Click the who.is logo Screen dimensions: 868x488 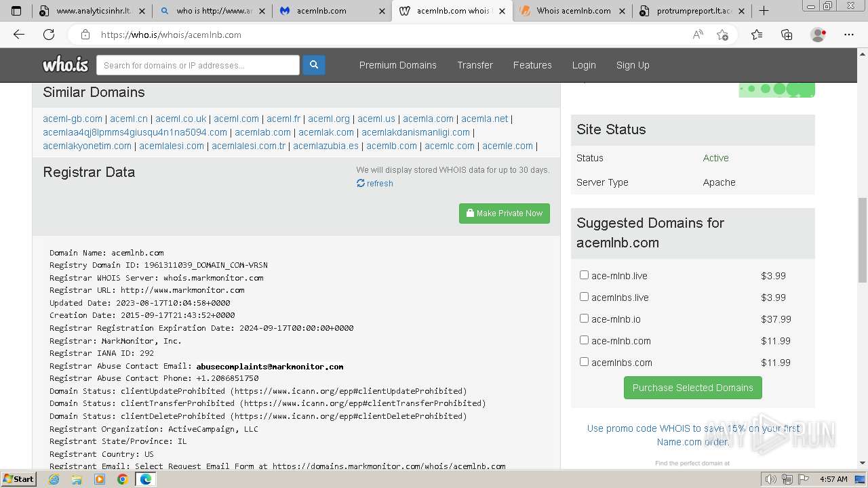tap(65, 65)
